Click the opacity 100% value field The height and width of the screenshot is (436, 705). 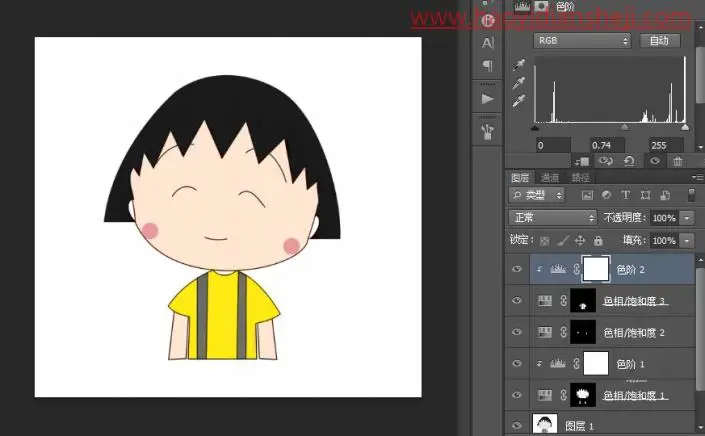tap(664, 218)
